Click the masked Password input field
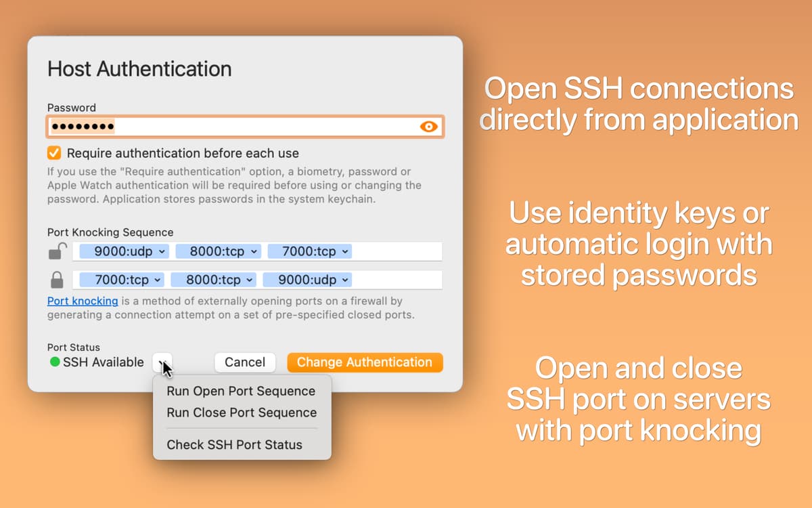This screenshot has width=812, height=508. 203,126
